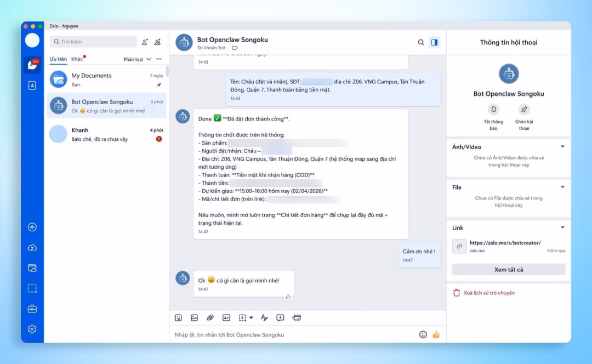Image resolution: width=592 pixels, height=364 pixels.
Task: Toggle the conversation info panel view
Action: click(434, 42)
